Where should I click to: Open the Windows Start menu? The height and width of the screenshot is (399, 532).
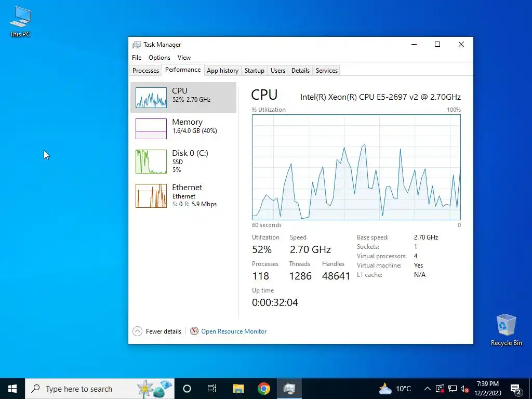[12, 389]
